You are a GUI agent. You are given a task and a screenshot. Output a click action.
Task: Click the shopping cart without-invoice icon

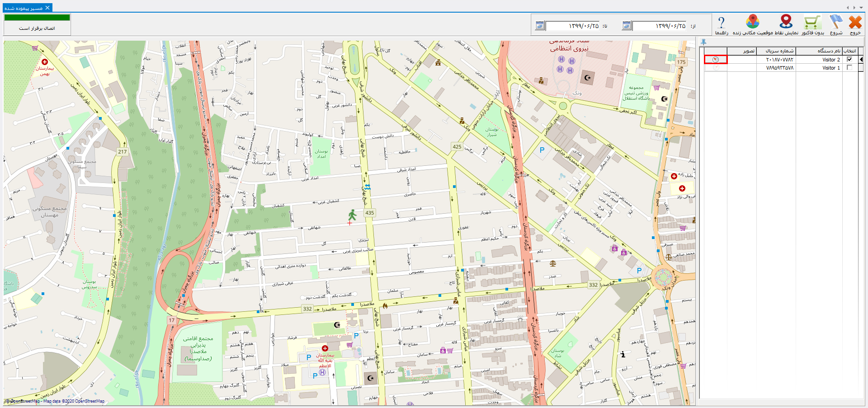812,23
